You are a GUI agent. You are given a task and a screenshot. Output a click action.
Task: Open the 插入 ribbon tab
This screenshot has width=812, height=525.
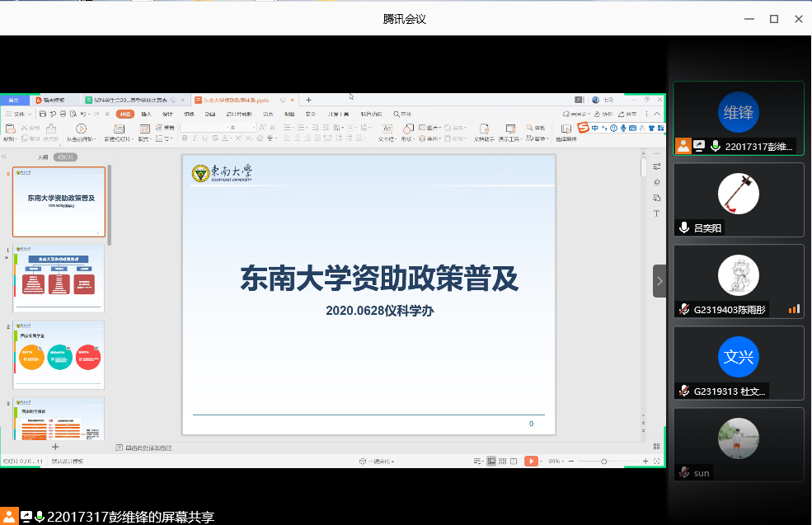[146, 114]
